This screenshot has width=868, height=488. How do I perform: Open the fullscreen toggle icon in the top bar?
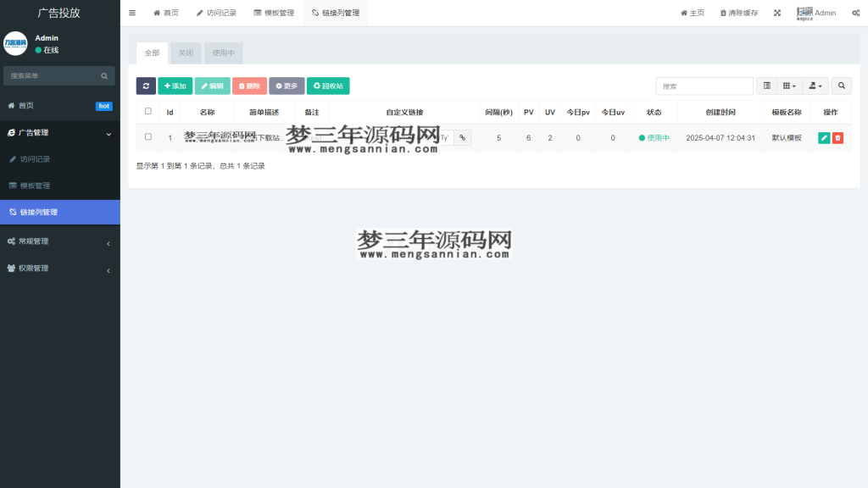(x=777, y=12)
